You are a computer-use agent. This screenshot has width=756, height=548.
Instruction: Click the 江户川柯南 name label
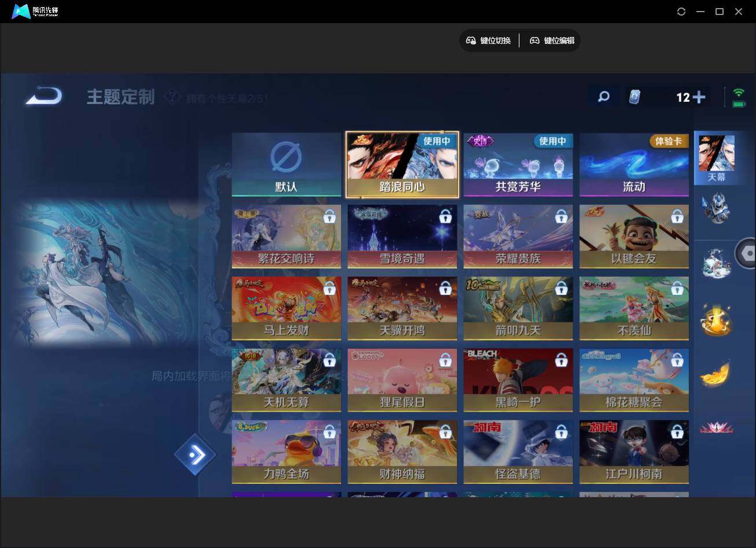click(x=634, y=474)
